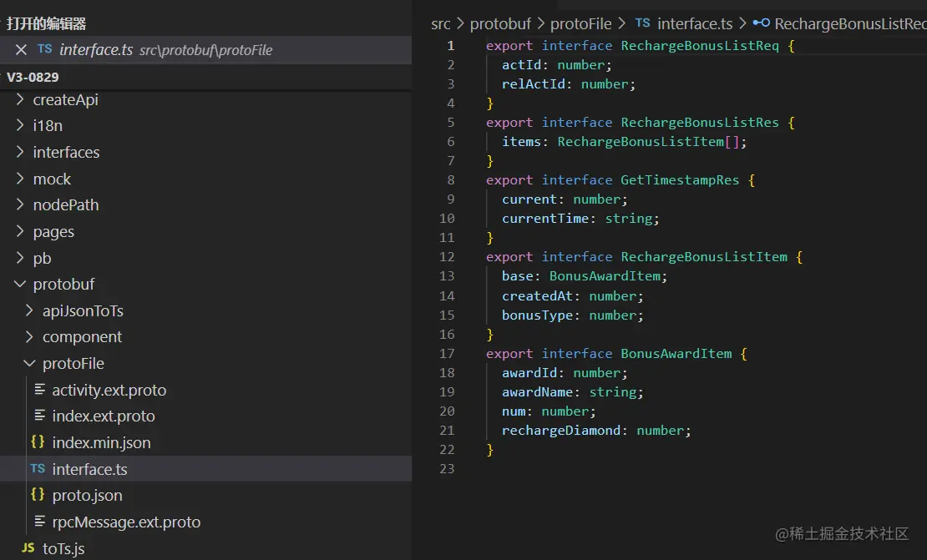The width and height of the screenshot is (927, 560).
Task: Click the file icon of rpcMessage.ext.proto
Action: tap(39, 521)
